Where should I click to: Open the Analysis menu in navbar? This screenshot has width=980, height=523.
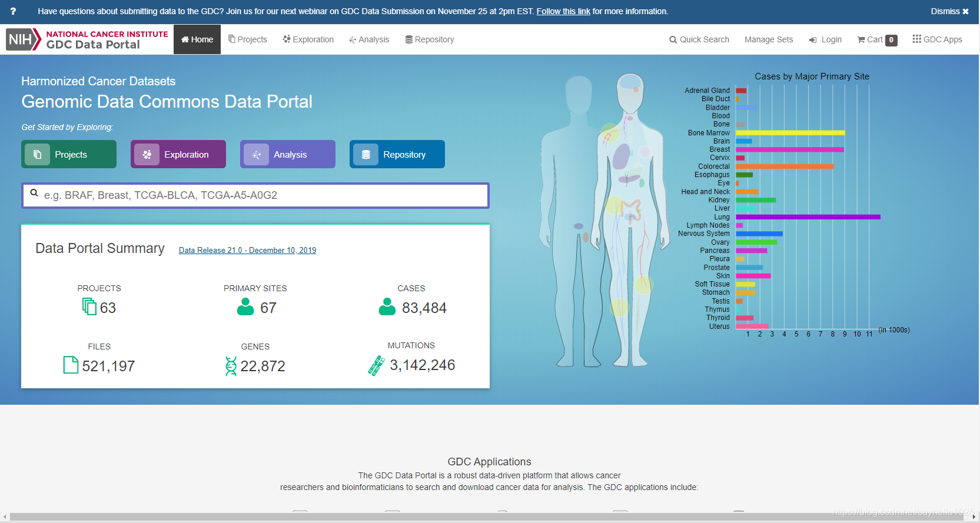(x=369, y=39)
